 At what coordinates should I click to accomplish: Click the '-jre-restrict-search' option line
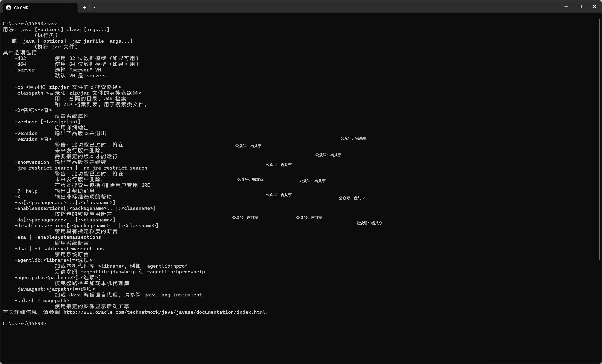pos(81,168)
